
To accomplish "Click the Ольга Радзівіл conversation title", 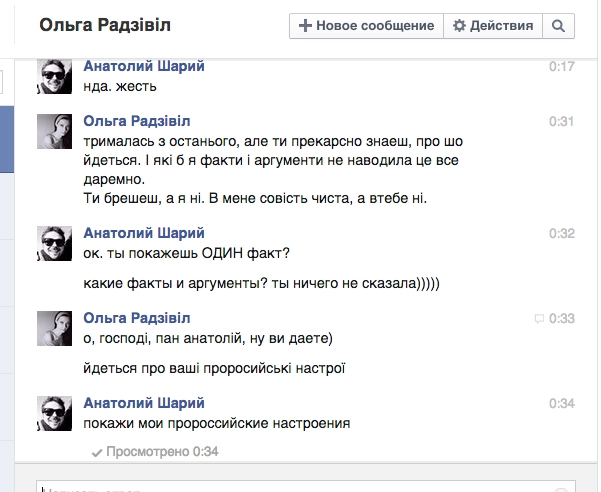I will 109,27.
